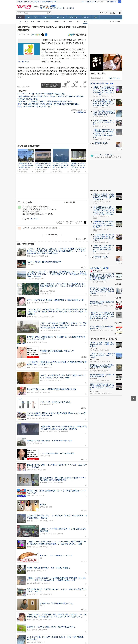Screen dimensions: 138x644
Task: React with わかりやすい lightbulb icon
Action: point(74,84)
